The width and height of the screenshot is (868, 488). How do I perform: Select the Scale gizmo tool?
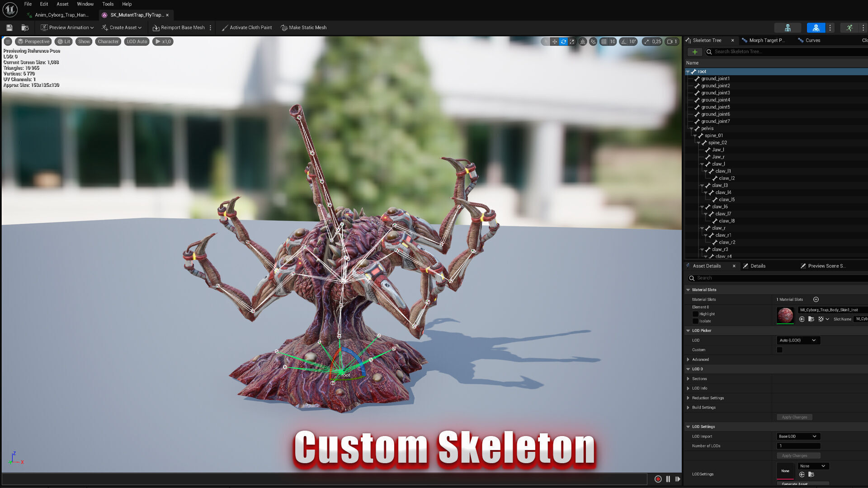[572, 42]
